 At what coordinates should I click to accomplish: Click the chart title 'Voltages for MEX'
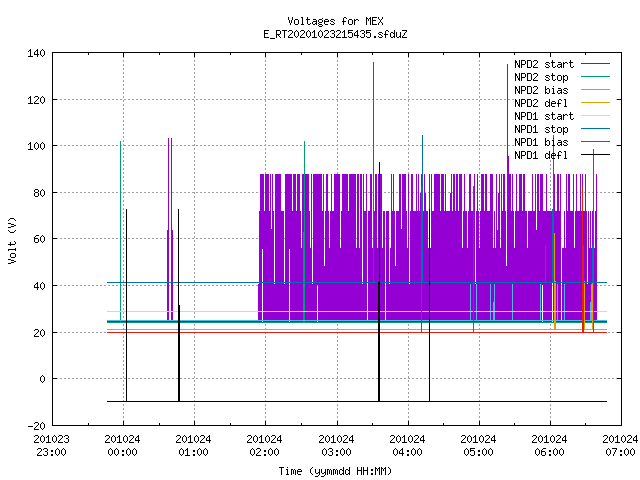click(335, 21)
